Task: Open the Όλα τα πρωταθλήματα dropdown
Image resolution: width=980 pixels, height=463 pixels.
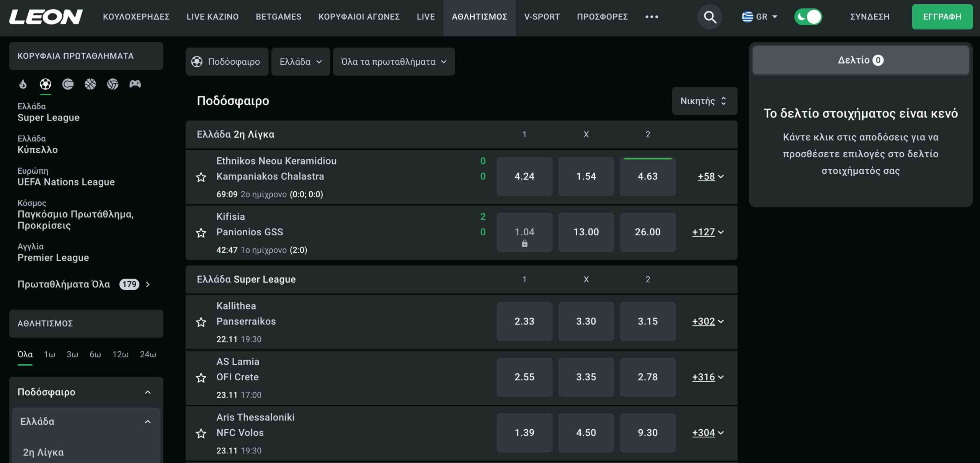Action: (394, 62)
